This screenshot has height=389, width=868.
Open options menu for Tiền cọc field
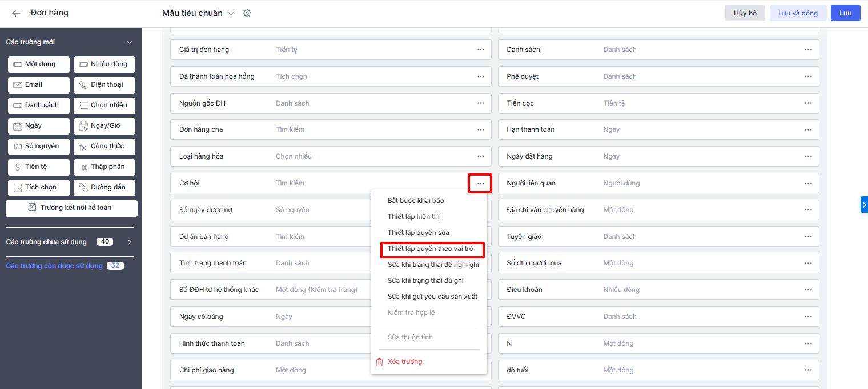808,103
